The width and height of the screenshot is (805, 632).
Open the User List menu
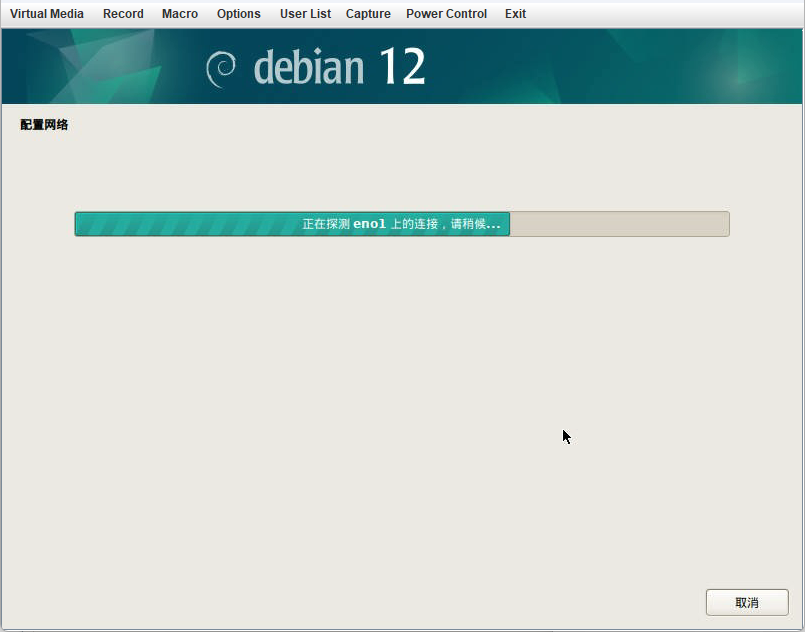[x=305, y=14]
